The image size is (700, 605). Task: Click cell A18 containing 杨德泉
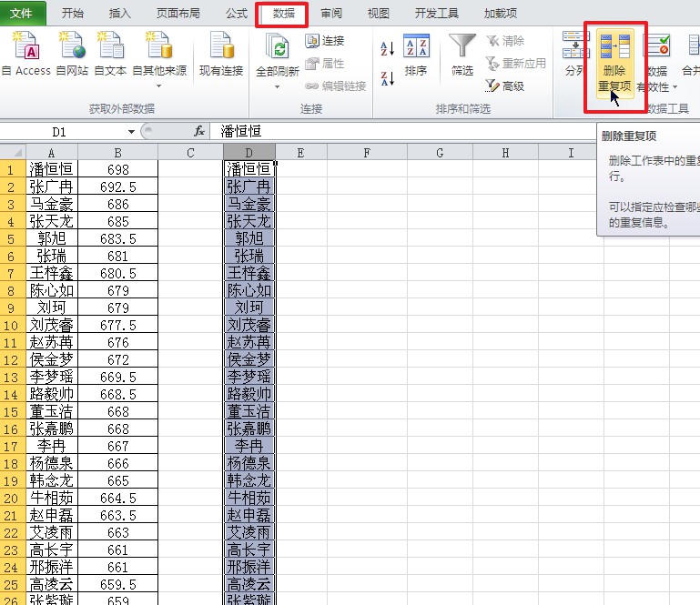click(x=52, y=463)
